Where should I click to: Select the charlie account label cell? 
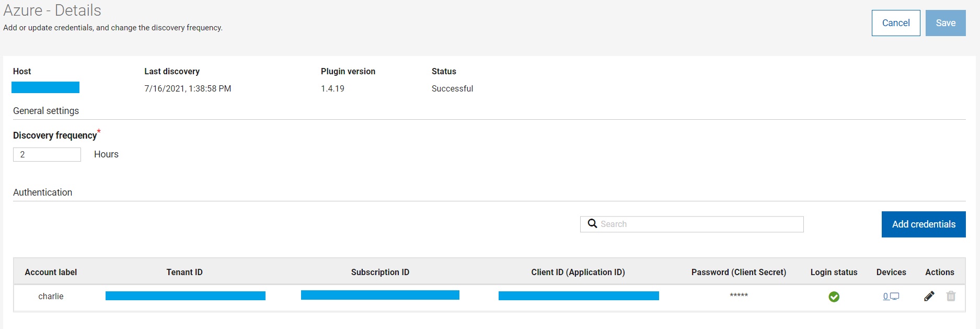(51, 296)
